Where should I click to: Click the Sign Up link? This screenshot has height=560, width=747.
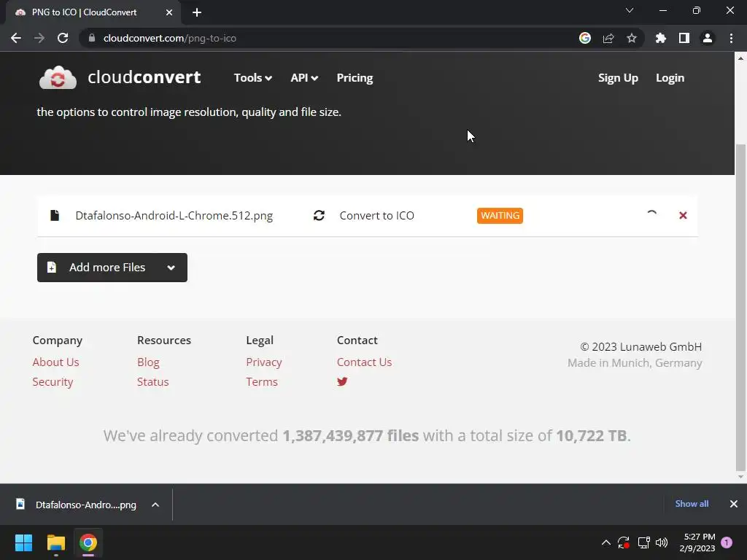(x=618, y=77)
